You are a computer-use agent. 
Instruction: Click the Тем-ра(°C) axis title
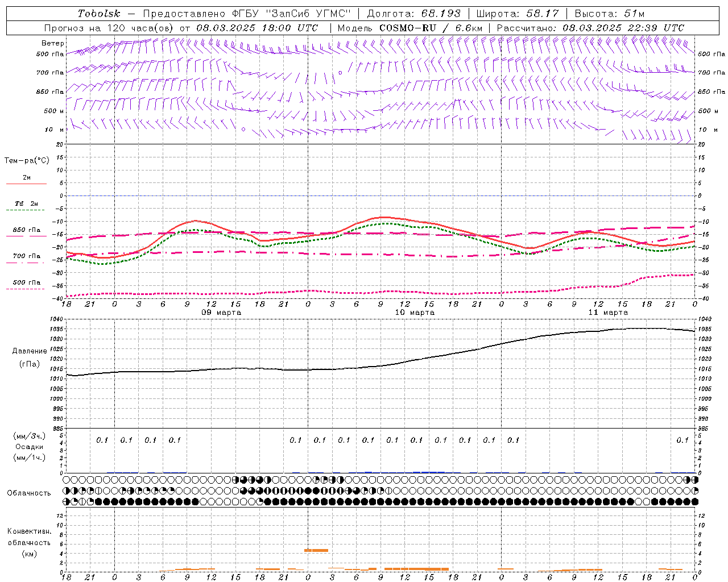[27, 161]
